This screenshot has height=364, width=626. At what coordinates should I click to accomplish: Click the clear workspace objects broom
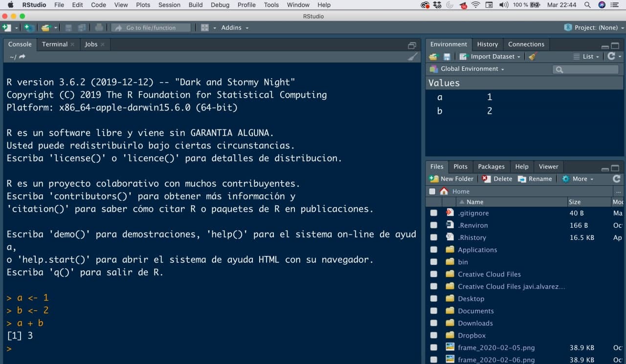533,57
